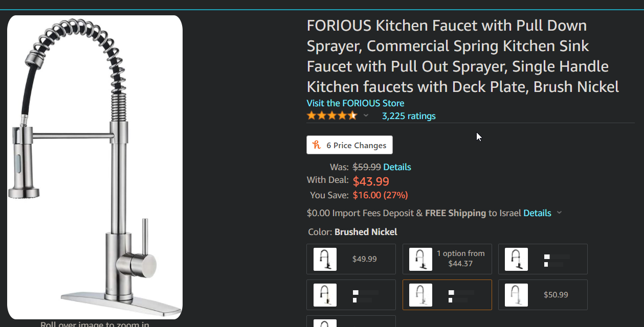Viewport: 644px width, 327px height.
Task: Select the hidden-price swatch directly below $49.99
Action: [351, 295]
